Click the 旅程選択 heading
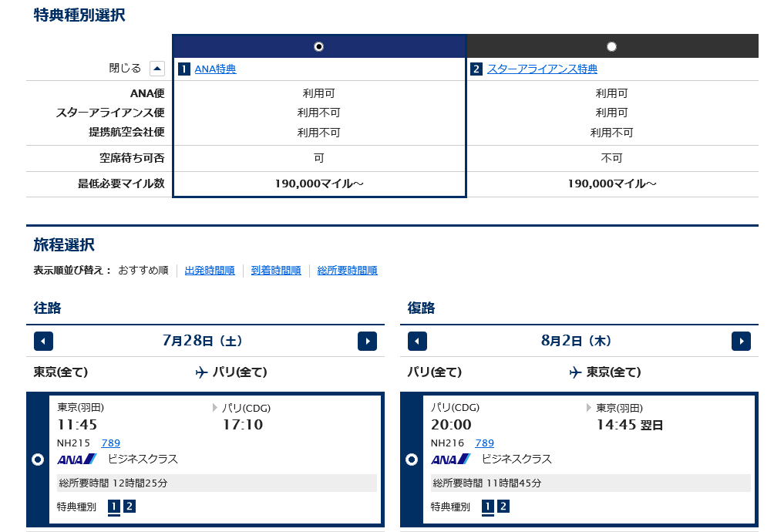Screen dimensions: 774x532 64,244
